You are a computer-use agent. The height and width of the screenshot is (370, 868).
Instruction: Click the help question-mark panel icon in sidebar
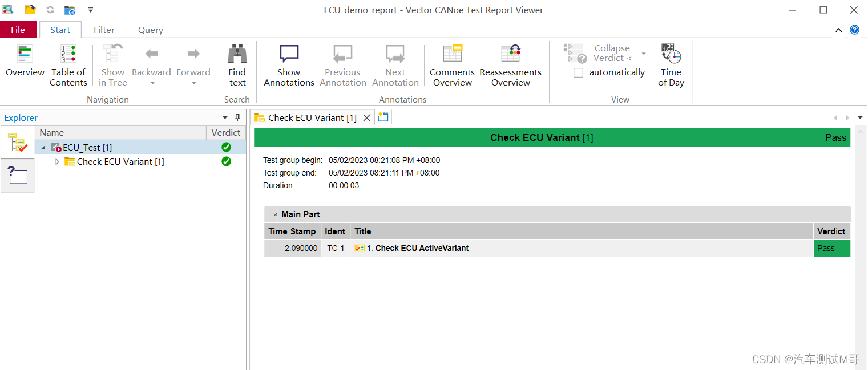click(x=17, y=175)
